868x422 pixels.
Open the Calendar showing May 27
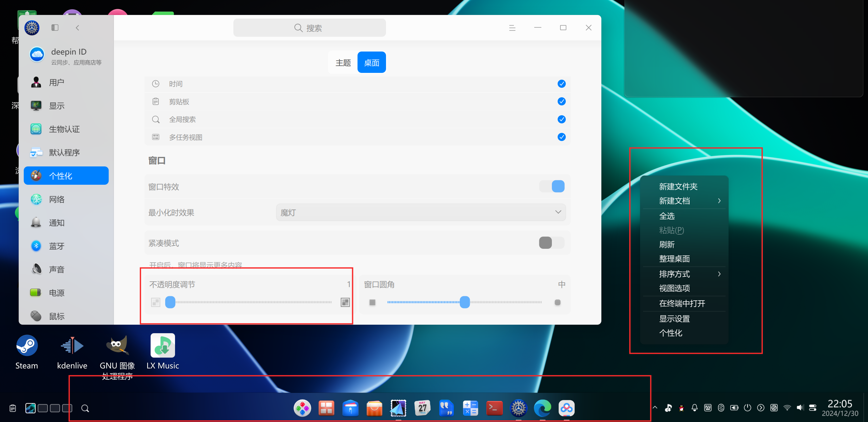422,408
